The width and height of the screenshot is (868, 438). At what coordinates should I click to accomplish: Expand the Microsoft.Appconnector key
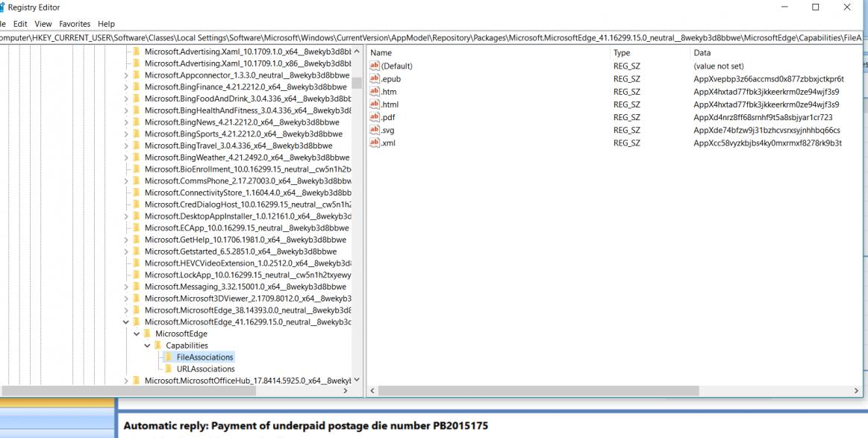coord(125,75)
